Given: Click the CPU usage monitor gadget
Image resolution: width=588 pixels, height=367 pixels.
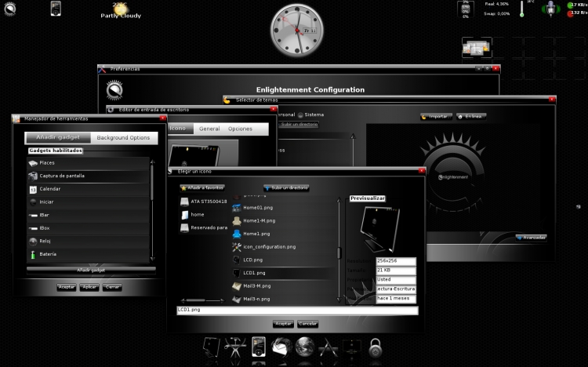Looking at the screenshot, I should (x=466, y=9).
